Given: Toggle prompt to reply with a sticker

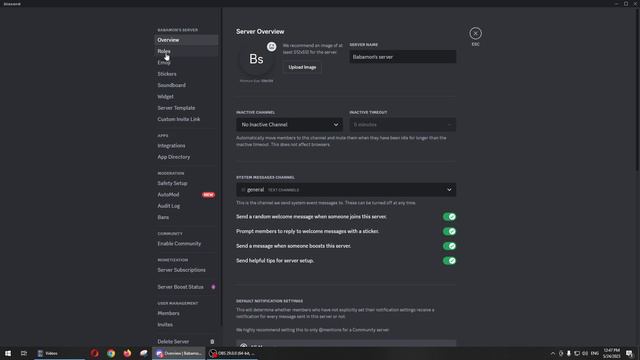Looking at the screenshot, I should click(x=449, y=231).
